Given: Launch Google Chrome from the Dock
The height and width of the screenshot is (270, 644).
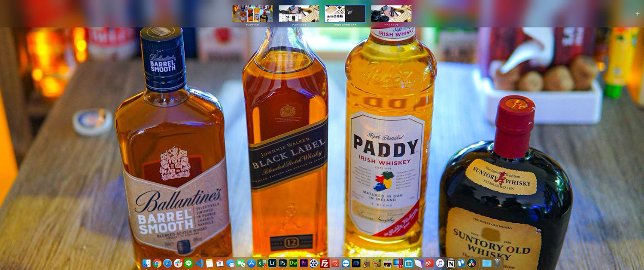Looking at the screenshot, I should coord(157,263).
